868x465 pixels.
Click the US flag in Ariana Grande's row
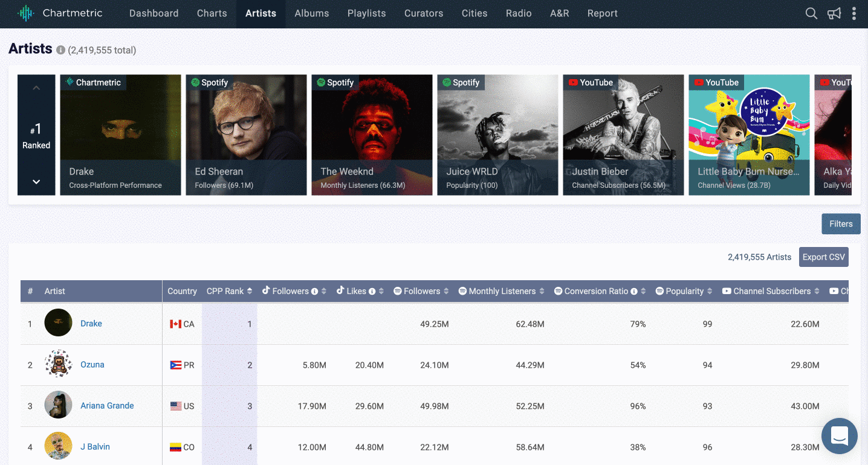[176, 406]
